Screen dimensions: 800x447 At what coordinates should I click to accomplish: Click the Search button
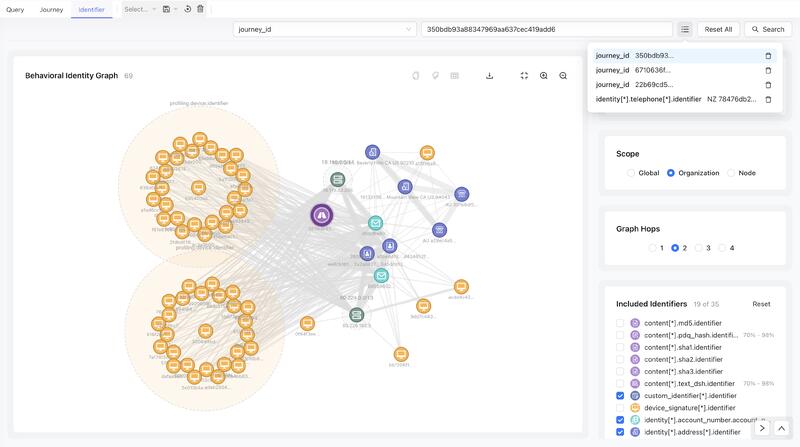[768, 29]
